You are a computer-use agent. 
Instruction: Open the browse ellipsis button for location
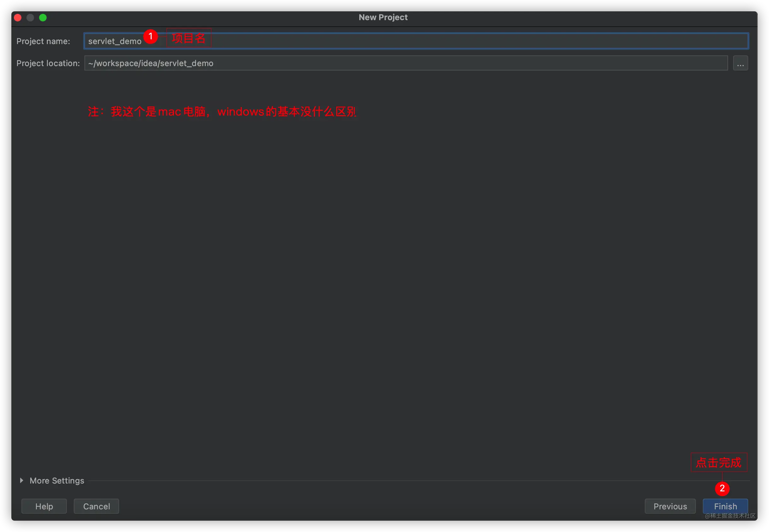point(740,63)
